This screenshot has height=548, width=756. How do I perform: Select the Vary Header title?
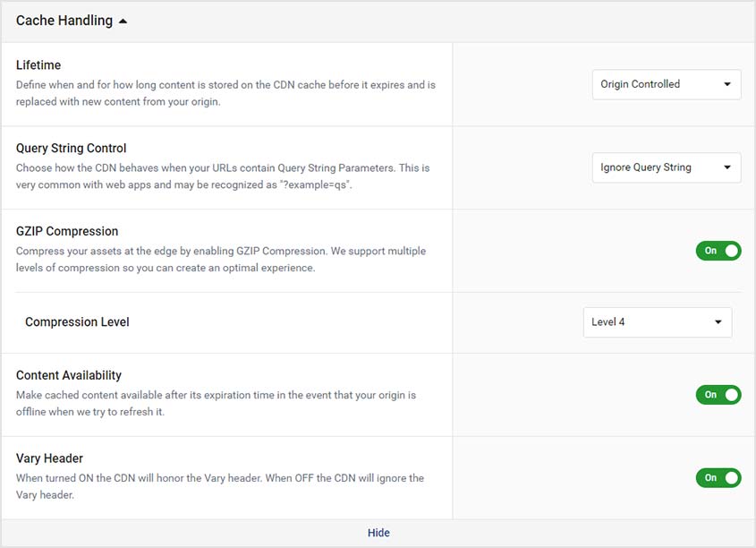(x=49, y=458)
